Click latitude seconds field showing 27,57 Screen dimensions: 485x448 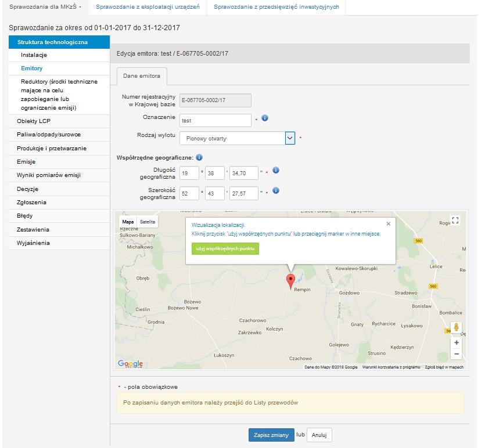(244, 193)
